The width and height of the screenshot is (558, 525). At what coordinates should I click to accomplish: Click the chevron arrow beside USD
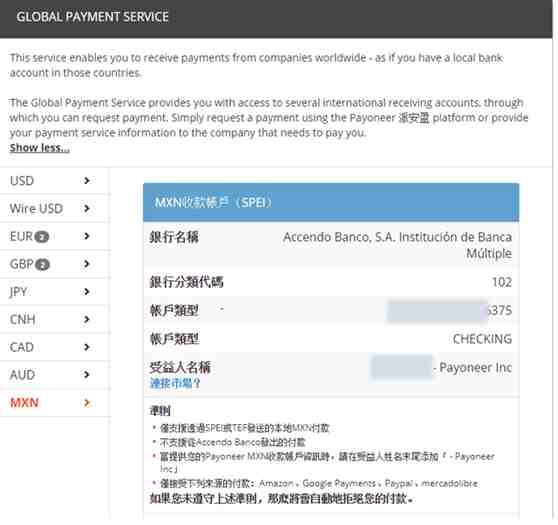pos(86,181)
